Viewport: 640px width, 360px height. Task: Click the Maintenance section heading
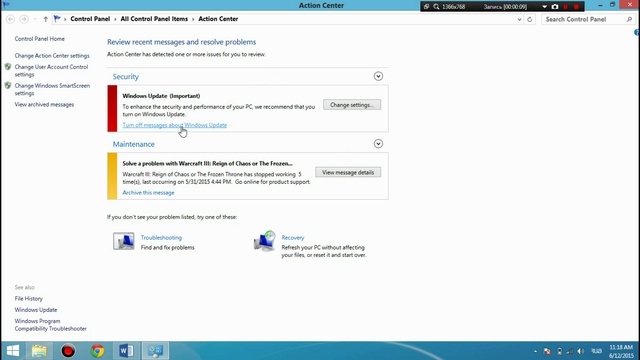point(133,144)
